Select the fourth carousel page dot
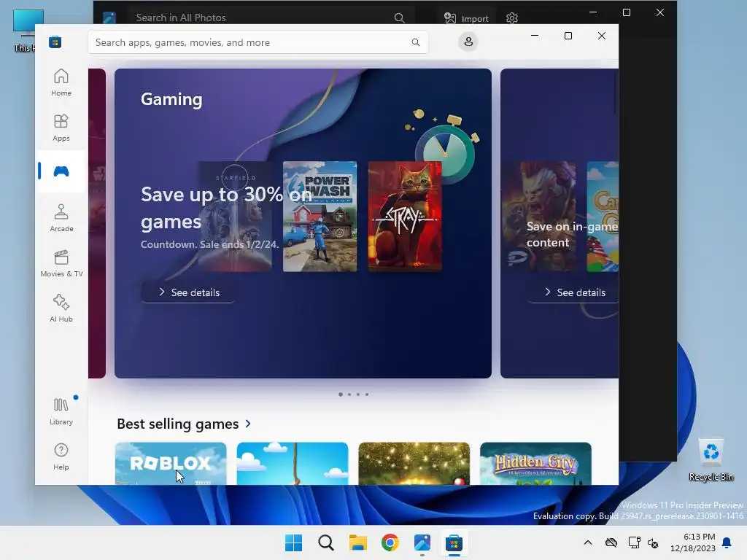 coord(367,394)
